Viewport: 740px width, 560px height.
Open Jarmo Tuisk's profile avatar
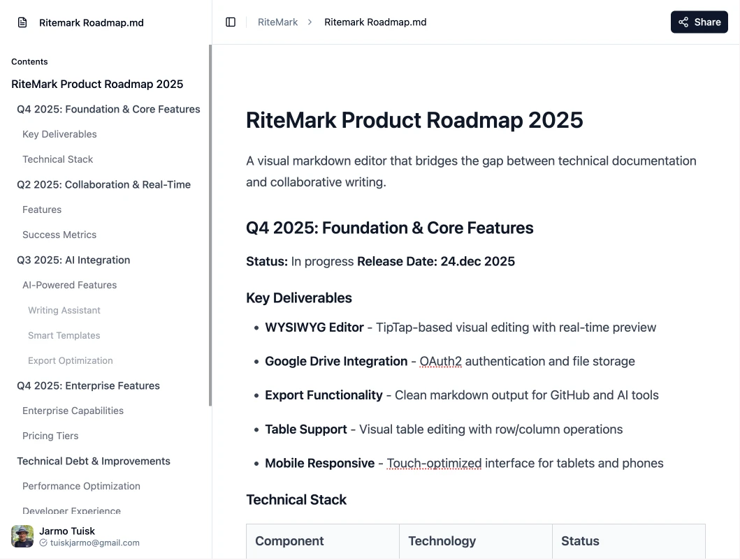pyautogui.click(x=22, y=536)
